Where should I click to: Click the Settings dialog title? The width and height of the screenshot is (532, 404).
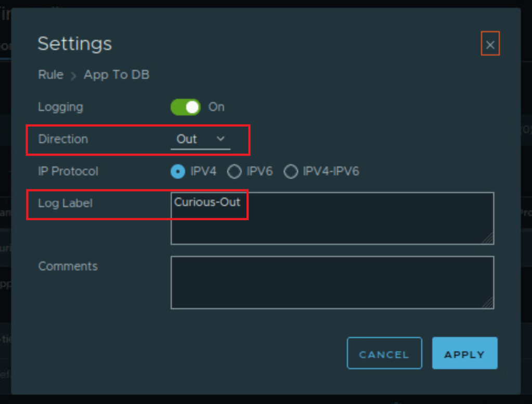(74, 44)
